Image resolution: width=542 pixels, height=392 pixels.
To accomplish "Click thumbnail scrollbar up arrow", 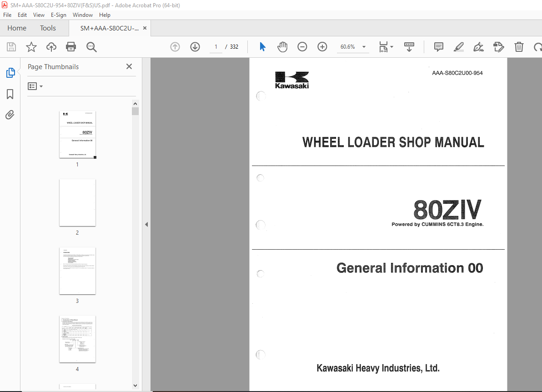I will pyautogui.click(x=135, y=104).
